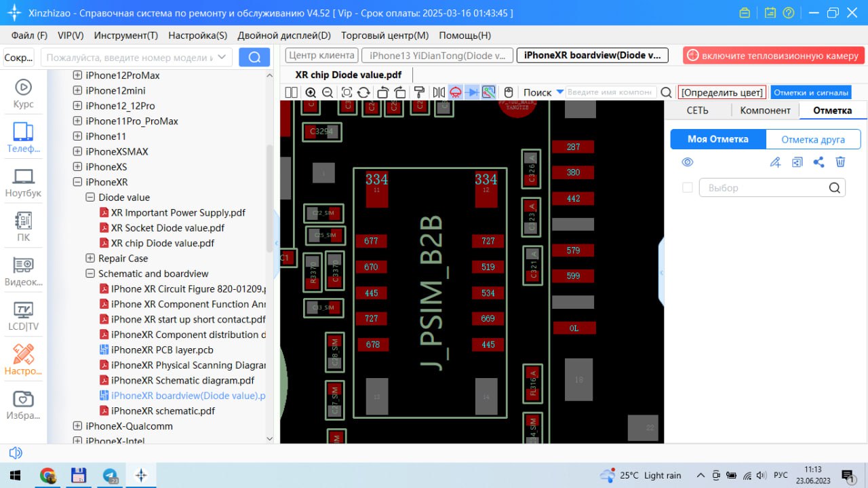868x488 pixels.
Task: Open iPhoneXR PCB layer.pcb file
Action: coord(162,350)
